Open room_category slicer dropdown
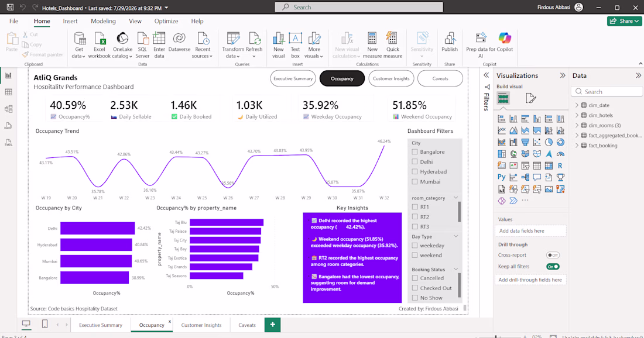Image resolution: width=644 pixels, height=338 pixels. click(455, 198)
